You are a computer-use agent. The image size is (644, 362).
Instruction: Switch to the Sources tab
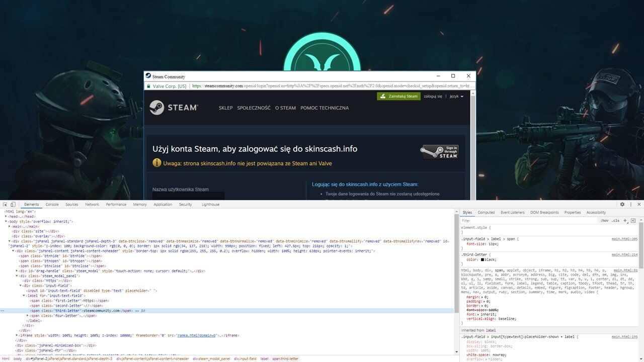click(x=72, y=205)
